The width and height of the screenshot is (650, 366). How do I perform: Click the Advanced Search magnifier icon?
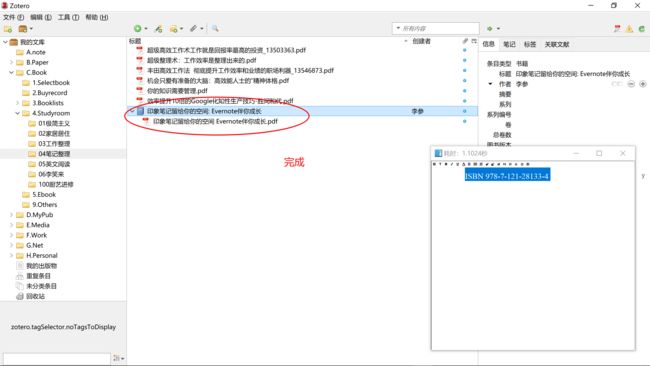(x=215, y=28)
